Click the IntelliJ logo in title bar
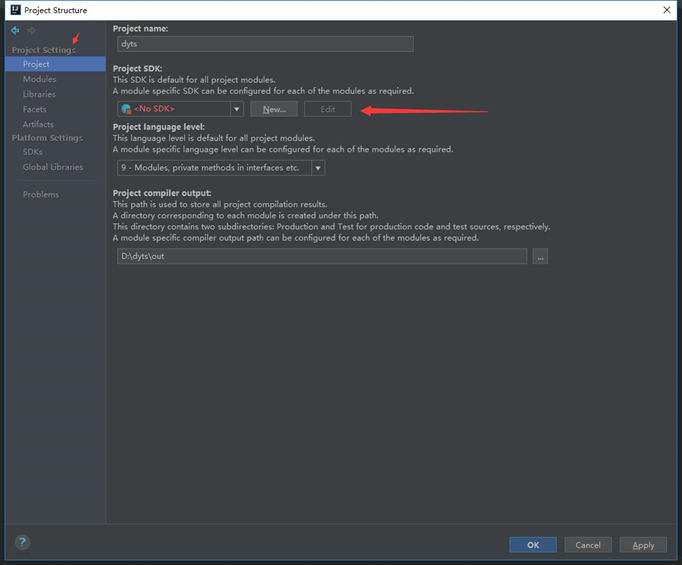Image resolution: width=682 pixels, height=565 pixels. [x=15, y=10]
